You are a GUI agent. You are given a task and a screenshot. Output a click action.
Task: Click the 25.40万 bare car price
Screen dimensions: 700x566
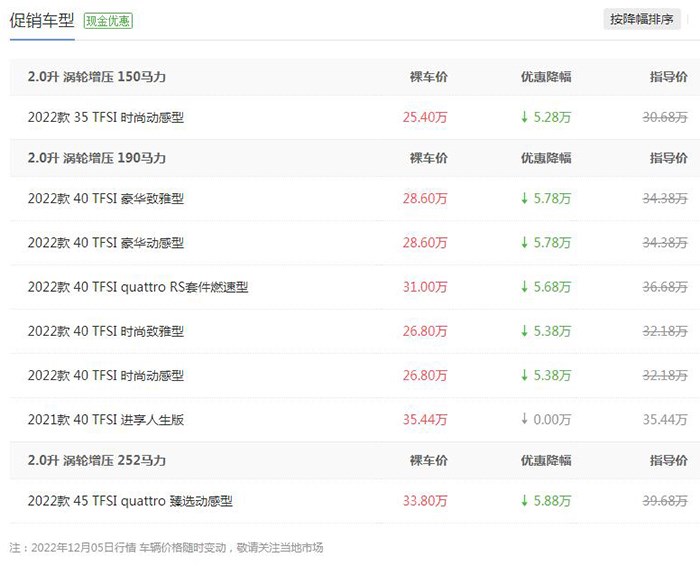coord(425,117)
